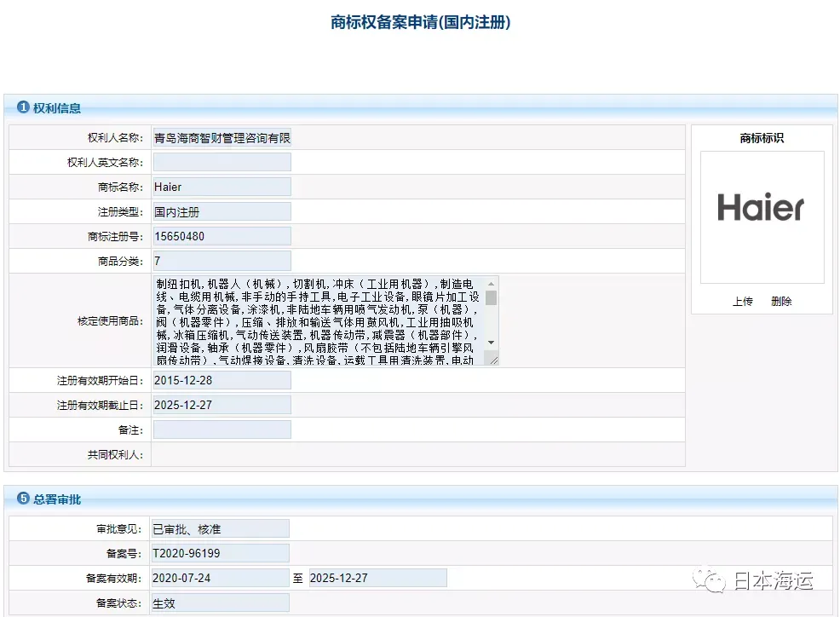The width and height of the screenshot is (840, 617).
Task: Click the 审批意见 field 已审批、核准
Action: pos(220,528)
